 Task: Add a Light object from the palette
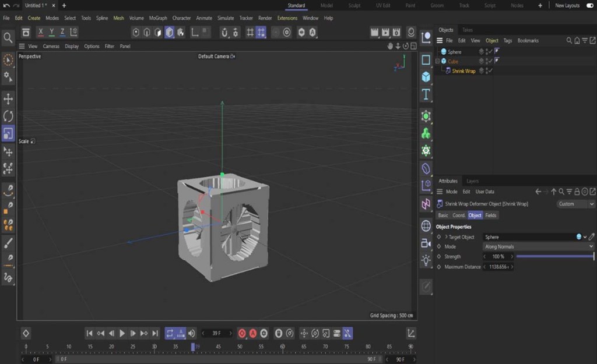click(426, 260)
